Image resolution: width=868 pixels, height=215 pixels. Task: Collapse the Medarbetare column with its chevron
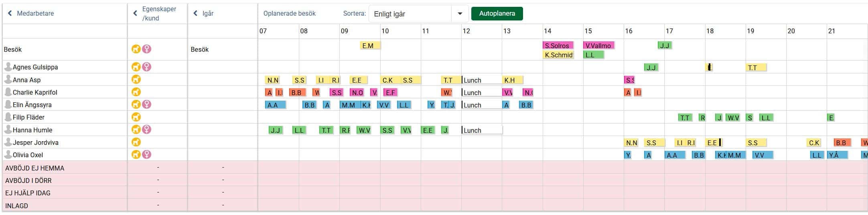point(10,13)
